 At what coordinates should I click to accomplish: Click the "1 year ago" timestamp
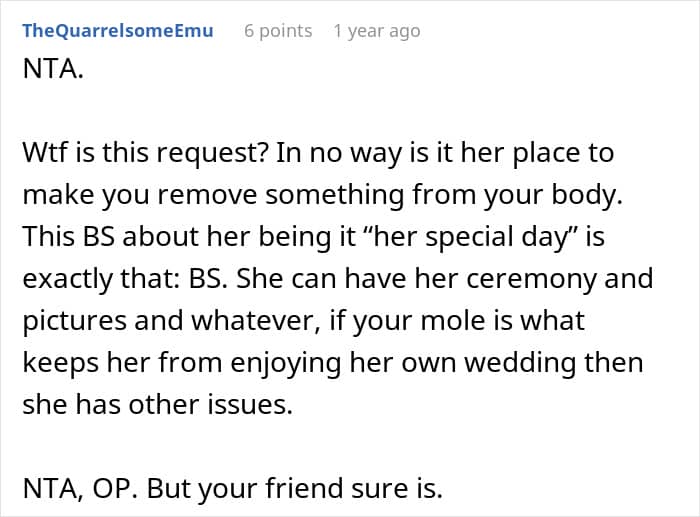pos(376,31)
